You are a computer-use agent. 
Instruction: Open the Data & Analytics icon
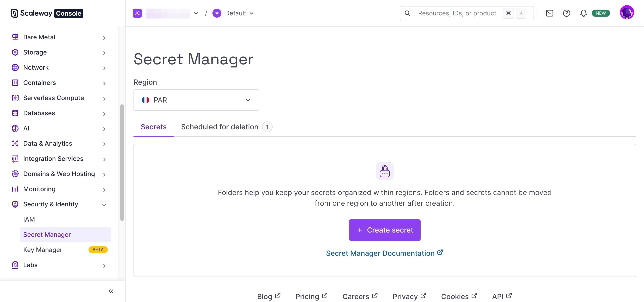[x=15, y=143]
